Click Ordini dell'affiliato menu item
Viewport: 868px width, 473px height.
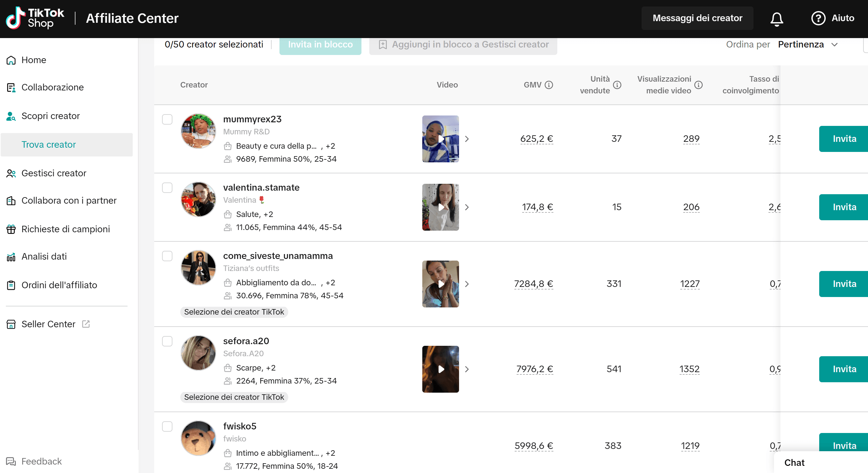coord(59,285)
